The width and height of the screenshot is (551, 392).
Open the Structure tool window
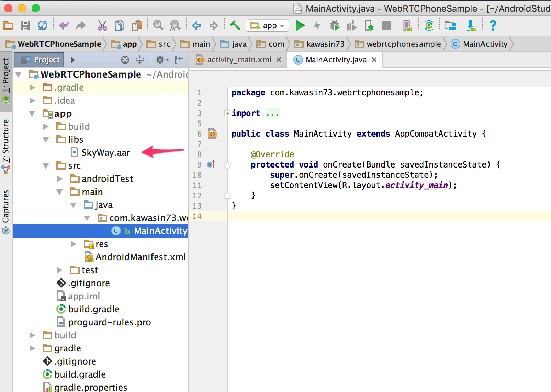[x=5, y=141]
